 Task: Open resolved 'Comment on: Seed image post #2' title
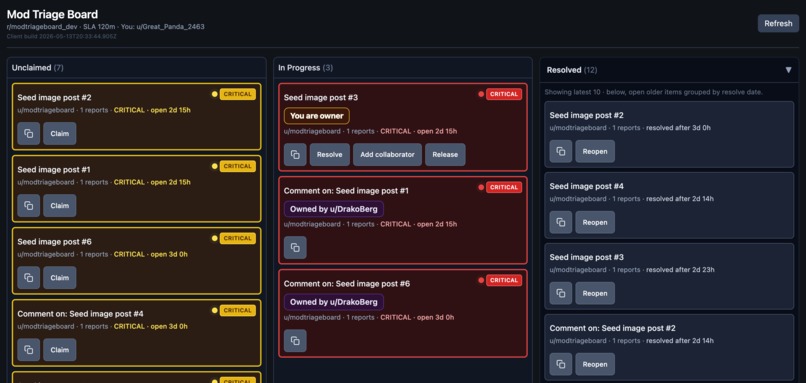[613, 329]
